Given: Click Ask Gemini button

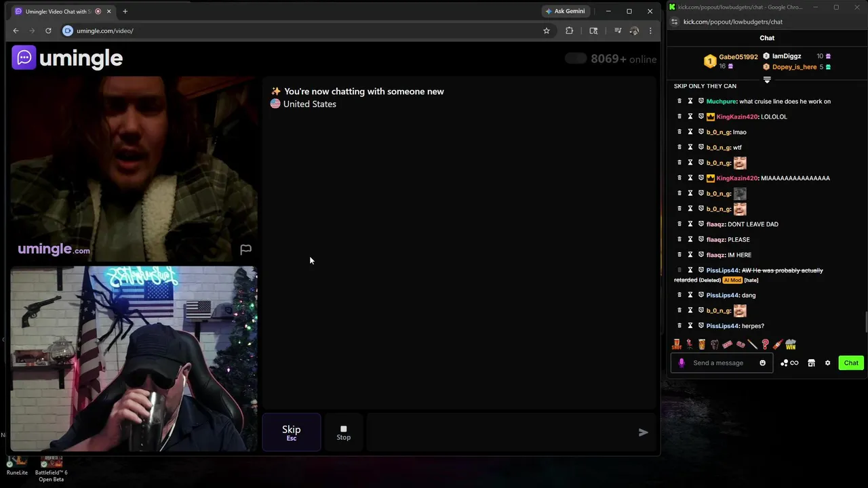Looking at the screenshot, I should pos(565,11).
